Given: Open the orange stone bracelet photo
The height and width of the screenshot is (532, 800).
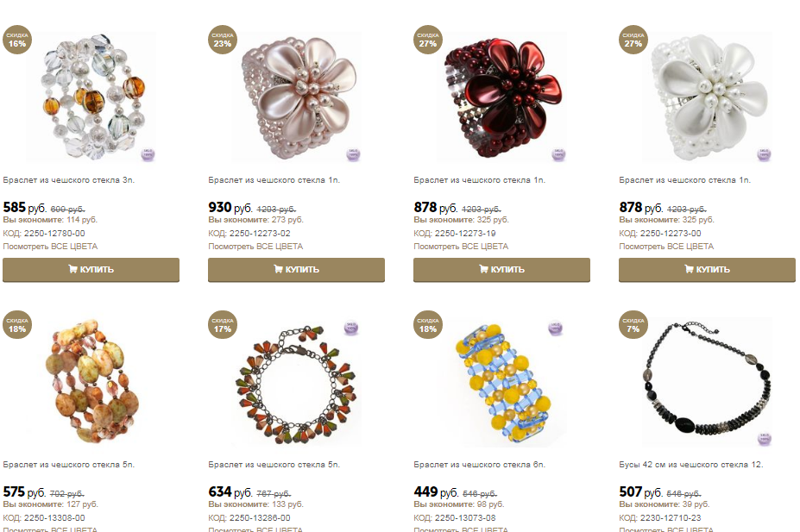Looking at the screenshot, I should (x=93, y=382).
